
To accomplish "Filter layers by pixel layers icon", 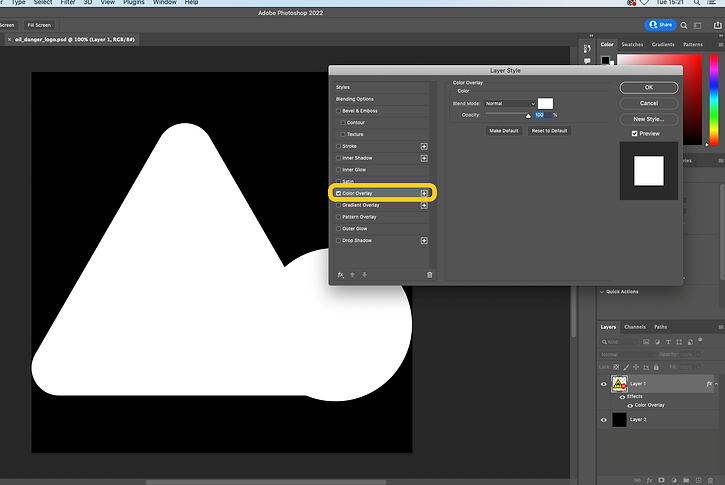I will 646,342.
